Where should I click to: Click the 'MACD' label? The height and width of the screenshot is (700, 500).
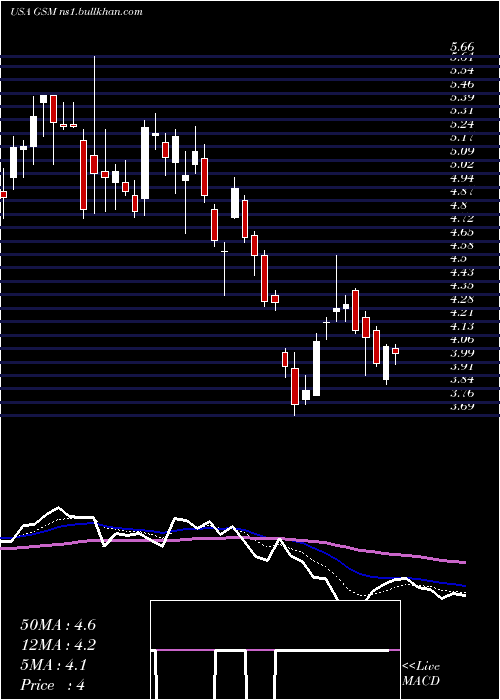[x=421, y=681]
